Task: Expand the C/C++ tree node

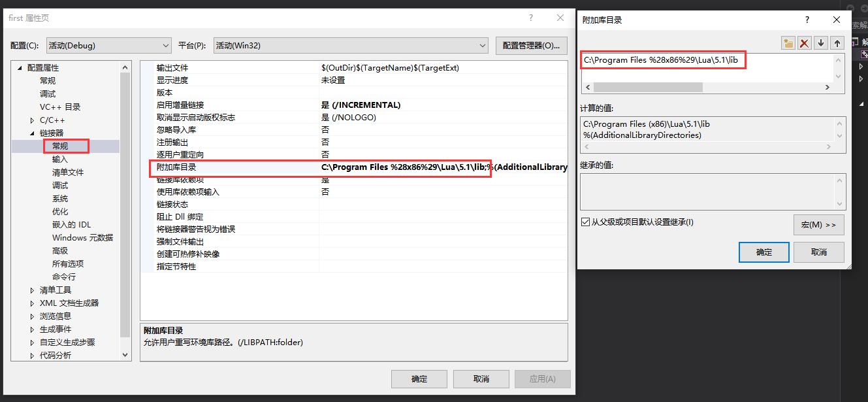Action: [x=33, y=120]
